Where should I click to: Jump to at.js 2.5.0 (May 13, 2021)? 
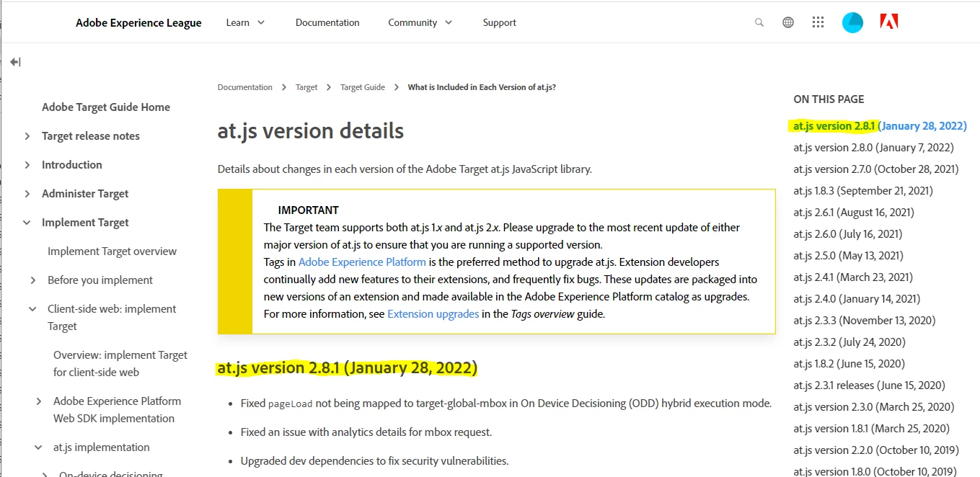click(848, 256)
